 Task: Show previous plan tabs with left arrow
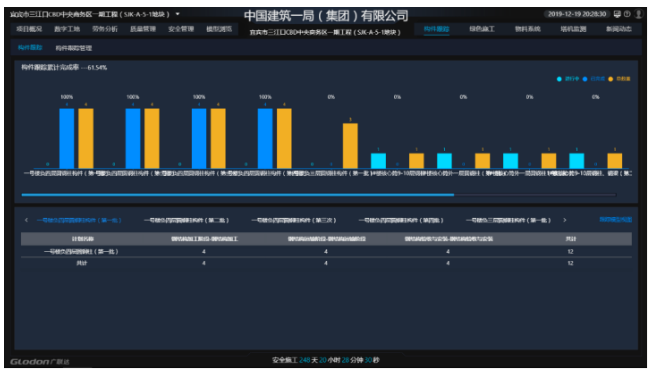(x=26, y=220)
